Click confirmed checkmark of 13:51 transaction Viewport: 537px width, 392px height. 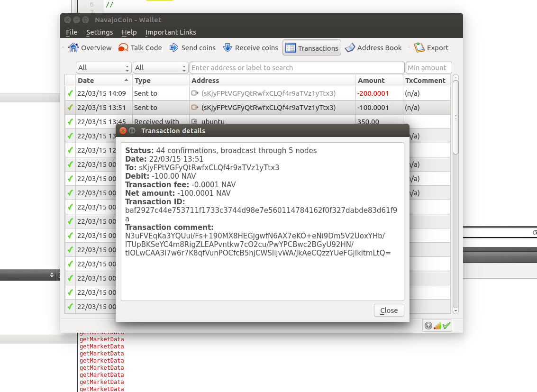click(70, 108)
